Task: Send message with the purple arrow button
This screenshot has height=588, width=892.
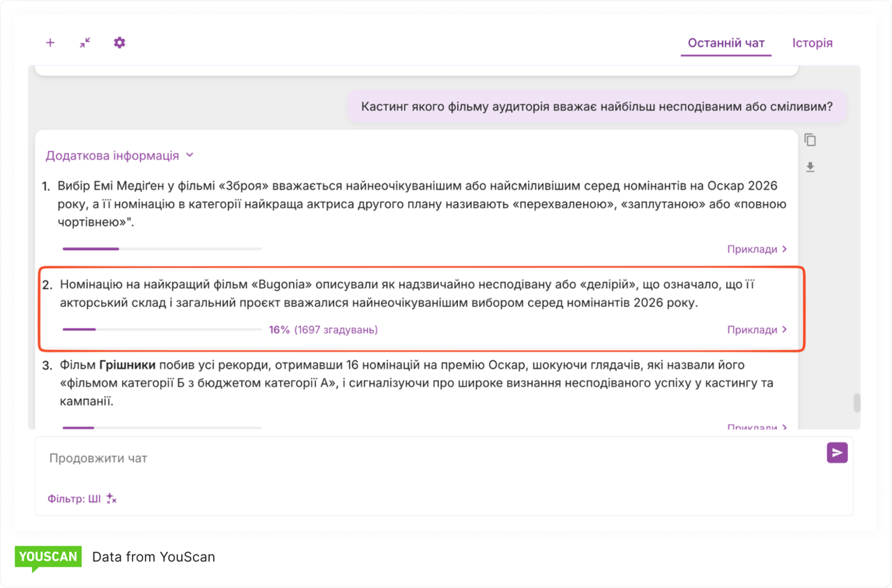Action: pyautogui.click(x=837, y=453)
